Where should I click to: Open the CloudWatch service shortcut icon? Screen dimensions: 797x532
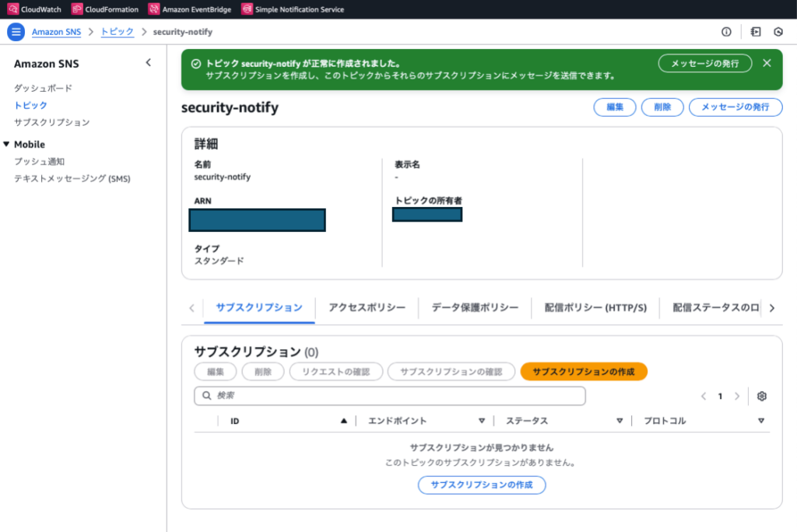(12, 9)
